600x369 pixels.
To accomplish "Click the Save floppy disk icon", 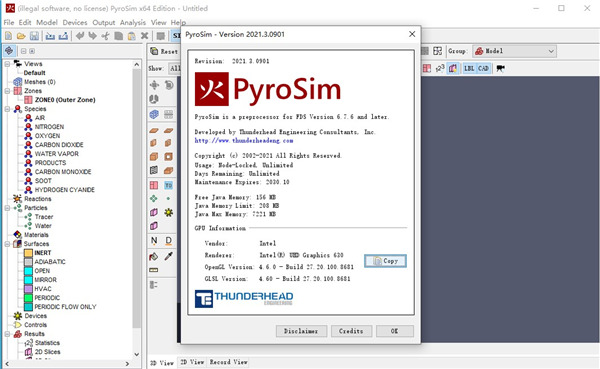I will click(34, 36).
